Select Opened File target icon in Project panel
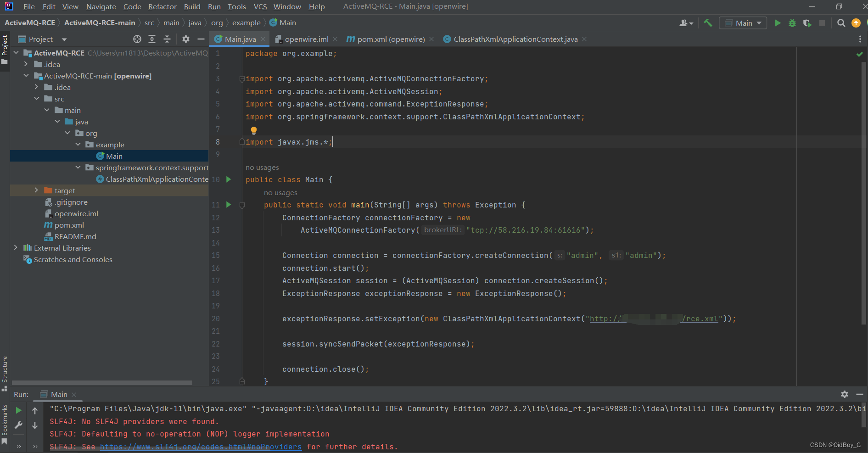 tap(137, 39)
